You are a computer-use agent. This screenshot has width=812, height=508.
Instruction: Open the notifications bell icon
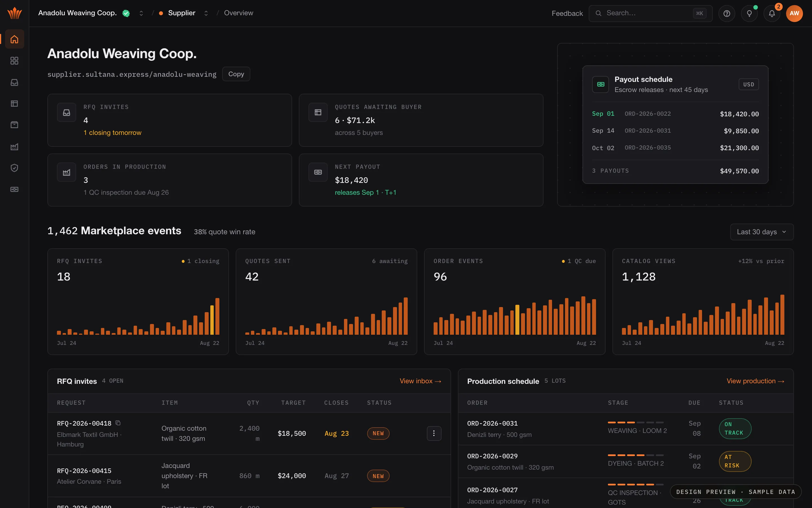point(772,14)
